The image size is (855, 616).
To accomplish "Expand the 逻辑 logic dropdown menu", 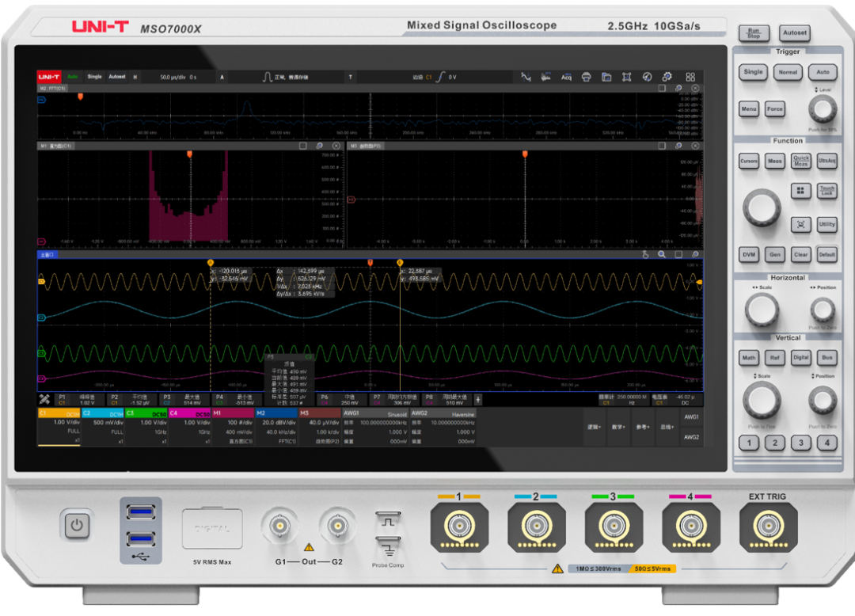I will pos(596,426).
